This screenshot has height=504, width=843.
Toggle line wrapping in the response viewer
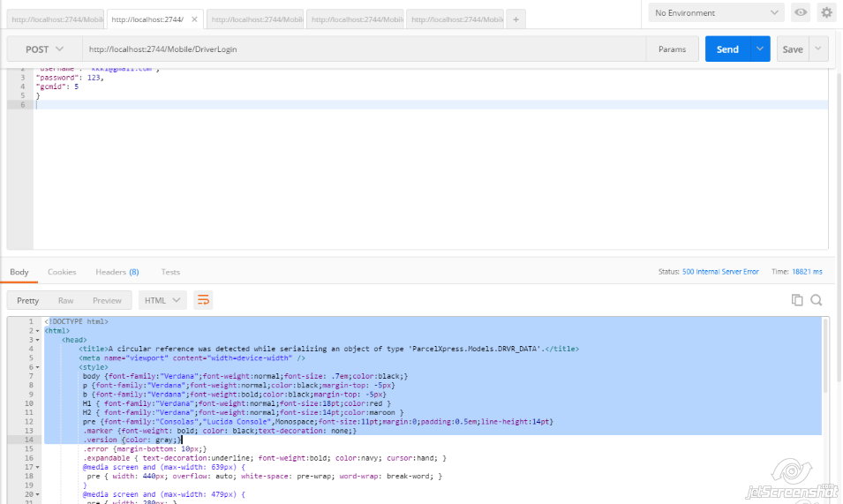point(203,300)
